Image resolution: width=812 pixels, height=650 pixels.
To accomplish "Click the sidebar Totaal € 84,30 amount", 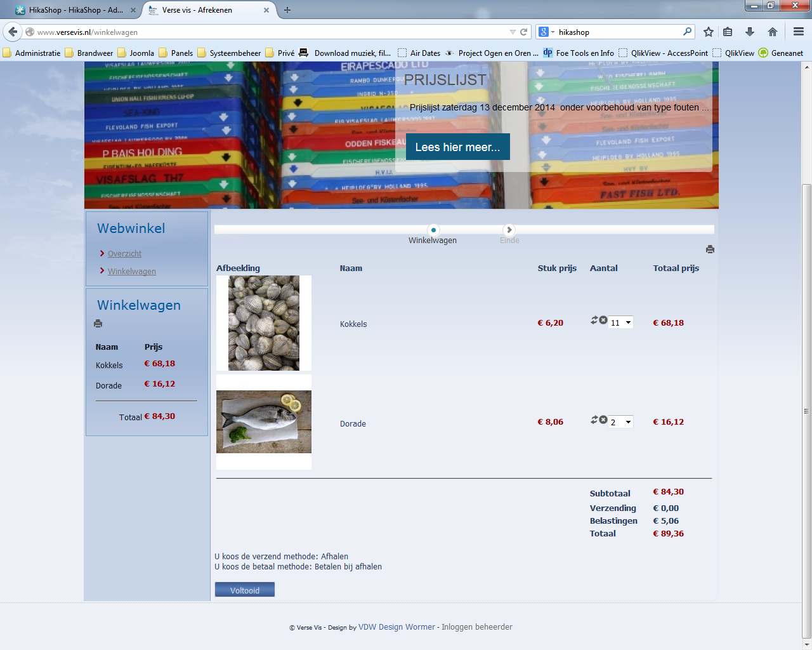I will [x=160, y=416].
